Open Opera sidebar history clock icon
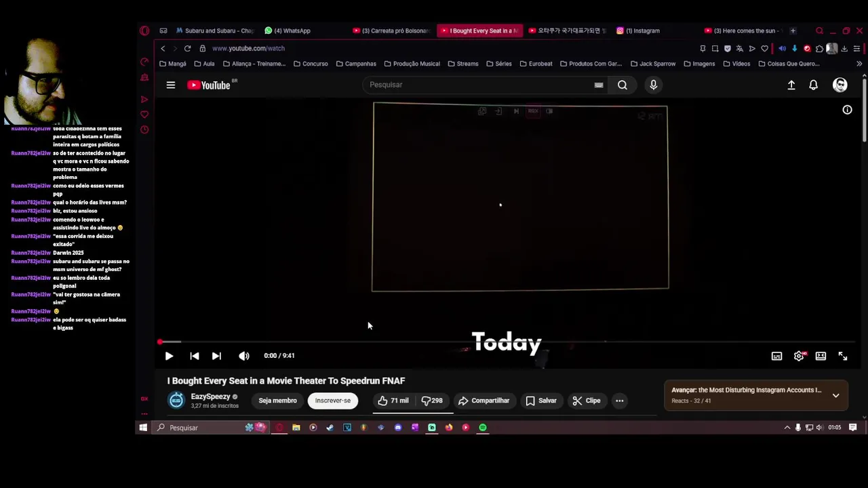 [144, 129]
